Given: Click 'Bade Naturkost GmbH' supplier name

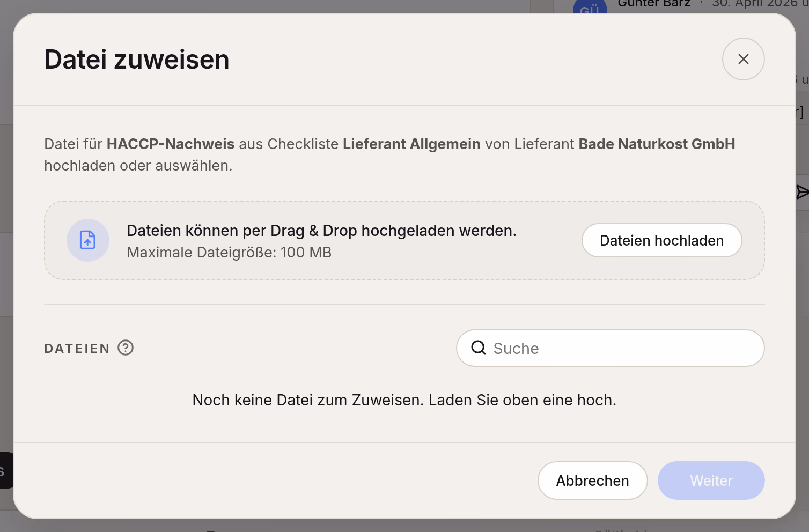Looking at the screenshot, I should click(657, 144).
